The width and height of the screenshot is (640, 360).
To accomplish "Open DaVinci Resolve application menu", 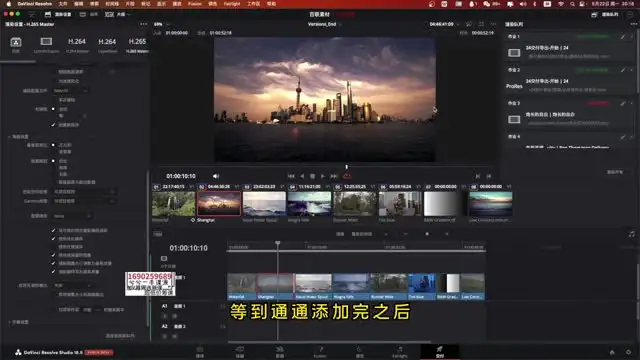I will point(34,4).
